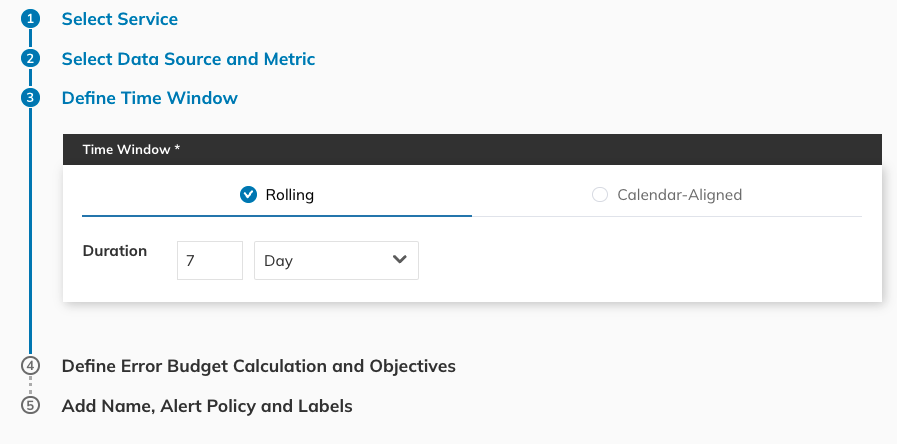Click the Duration label
The image size is (897, 444).
pos(114,251)
